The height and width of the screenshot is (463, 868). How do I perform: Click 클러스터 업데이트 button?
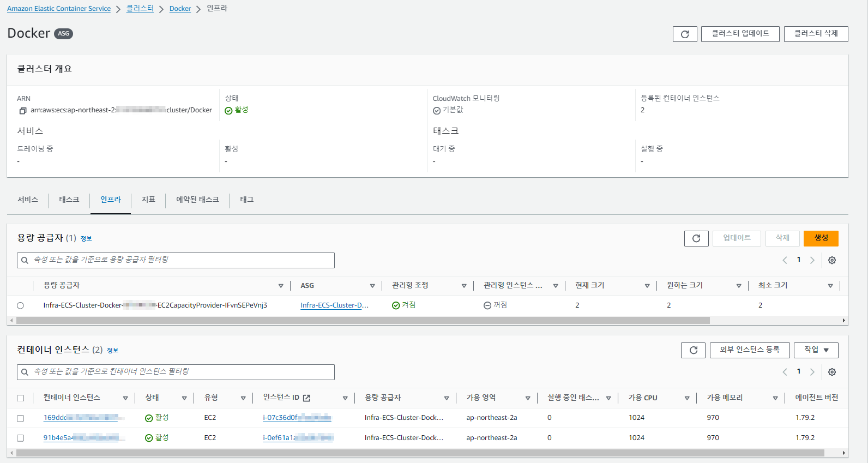point(740,34)
